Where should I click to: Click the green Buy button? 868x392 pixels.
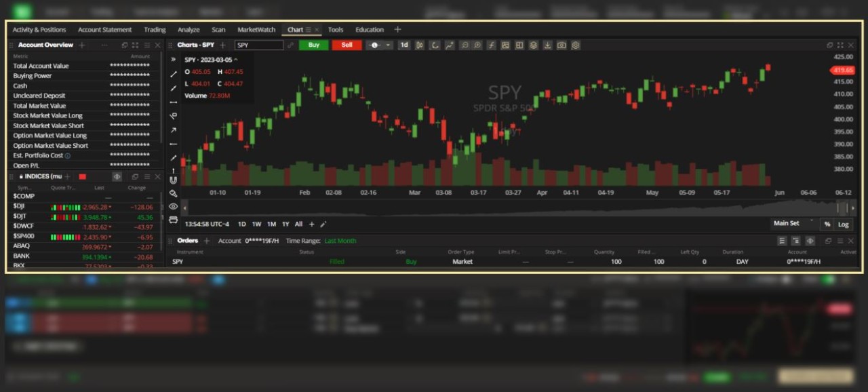tap(314, 45)
